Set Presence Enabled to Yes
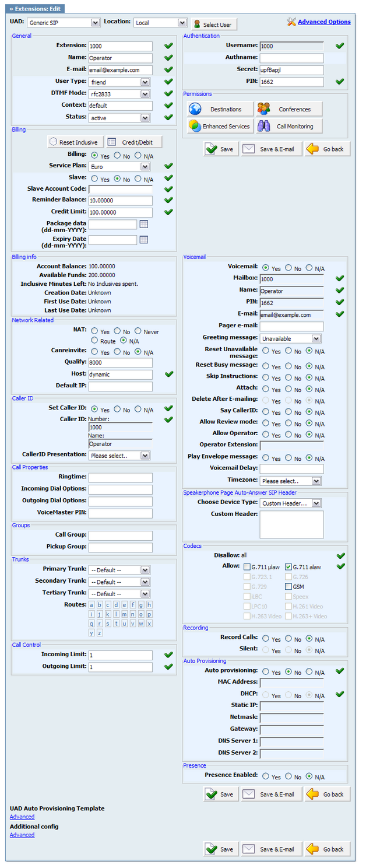 [x=266, y=776]
